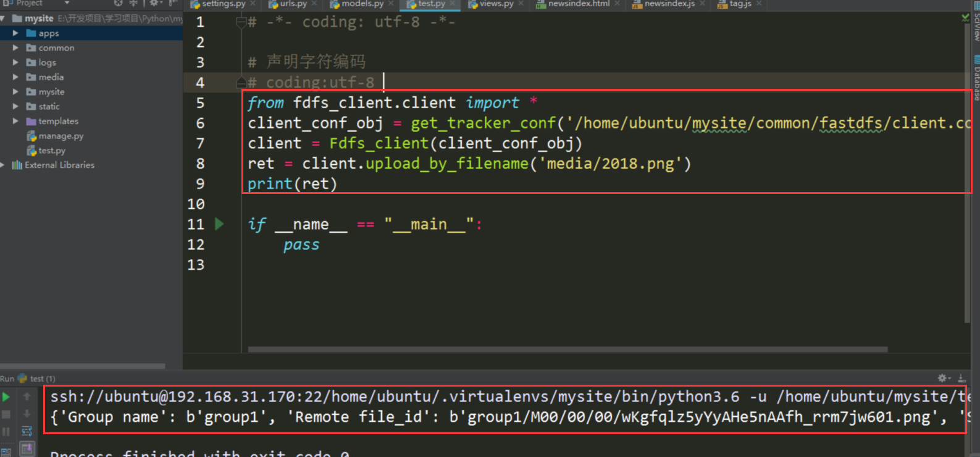Hide Project panel using the hide icon
The image size is (980, 457).
(x=174, y=3)
